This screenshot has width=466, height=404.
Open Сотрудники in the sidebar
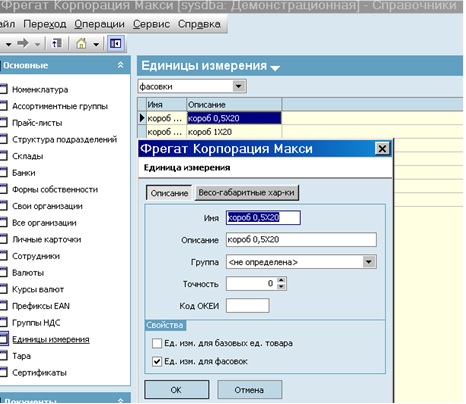tap(36, 256)
